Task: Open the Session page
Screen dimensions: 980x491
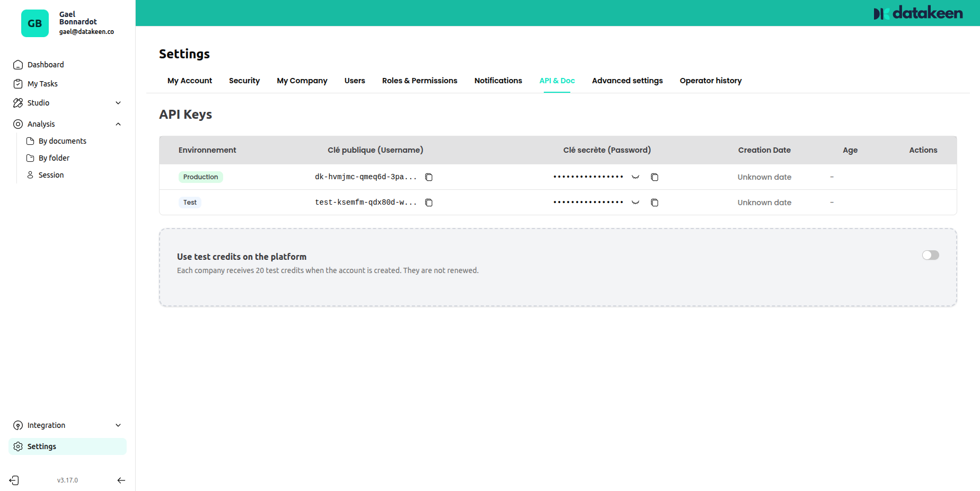Action: (51, 174)
